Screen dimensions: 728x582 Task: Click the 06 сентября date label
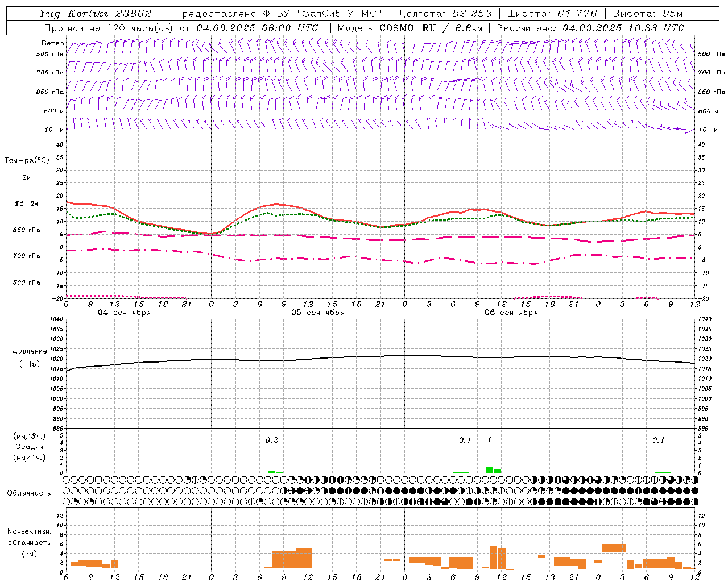click(x=511, y=313)
